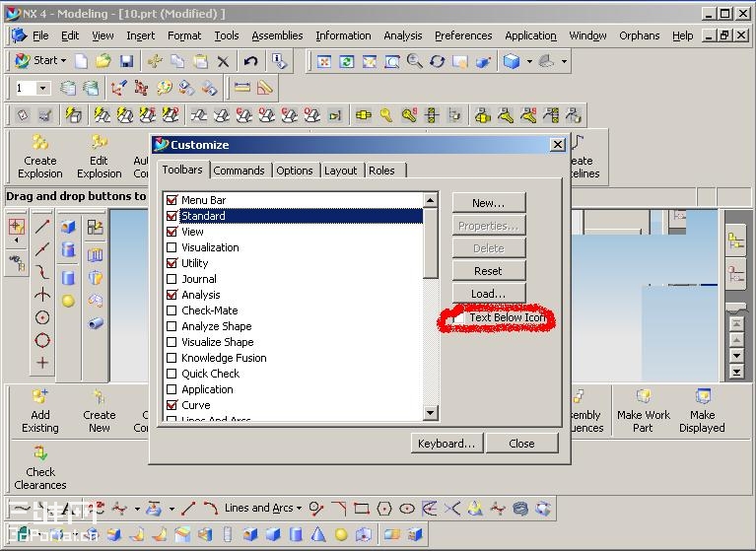Save the part with the floppy disk icon

pos(126,61)
